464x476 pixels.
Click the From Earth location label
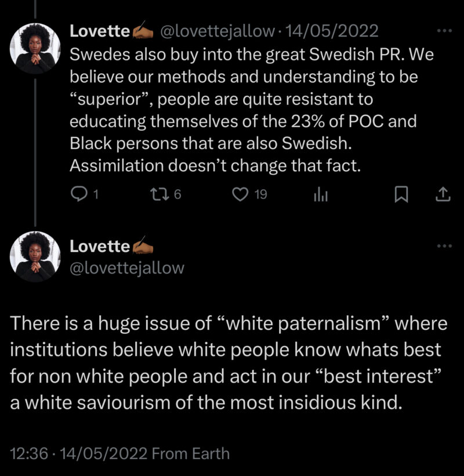[190, 453]
